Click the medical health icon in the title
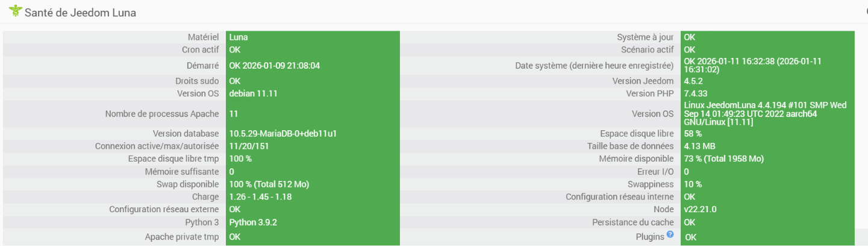 [15, 11]
